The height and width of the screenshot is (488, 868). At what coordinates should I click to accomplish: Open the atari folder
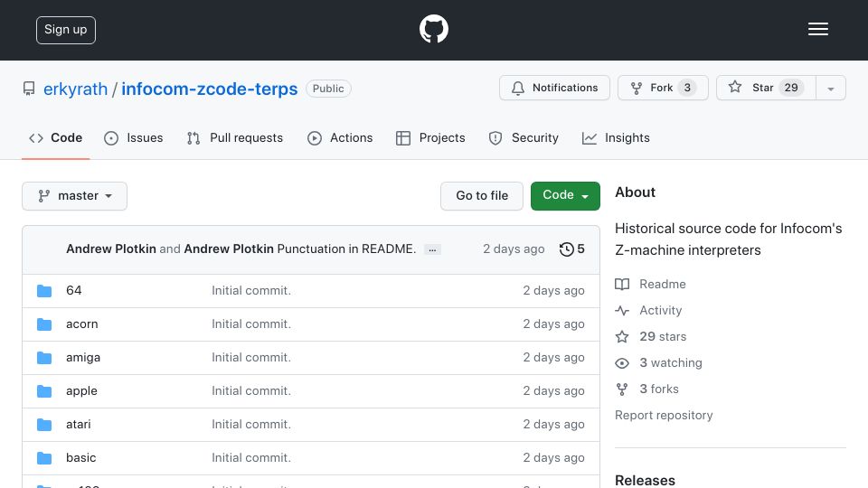[x=78, y=425]
